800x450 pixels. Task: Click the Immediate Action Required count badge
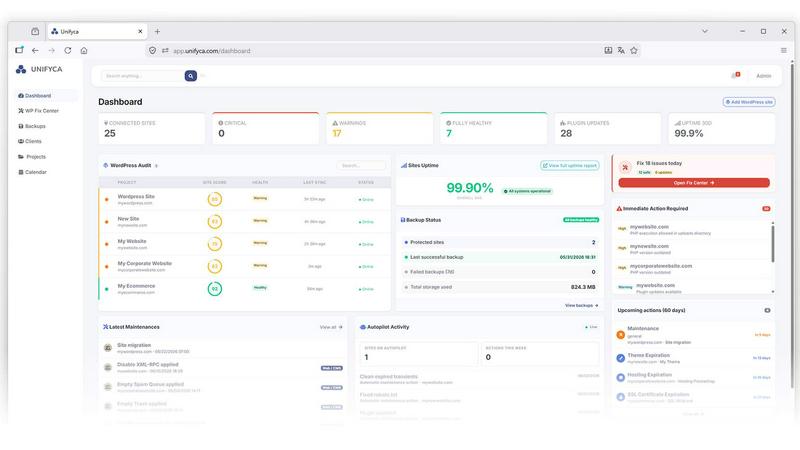766,209
